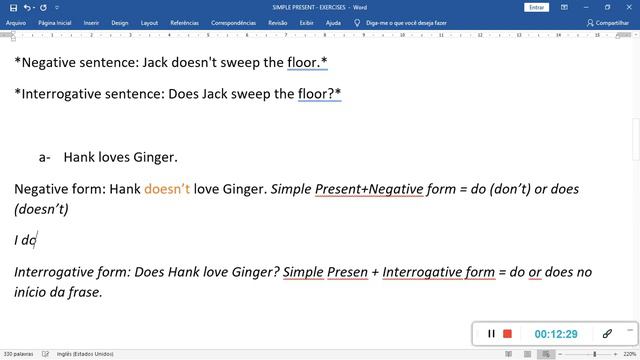The height and width of the screenshot is (360, 640).
Task: Switch to Print Layout view
Action: (x=527, y=354)
